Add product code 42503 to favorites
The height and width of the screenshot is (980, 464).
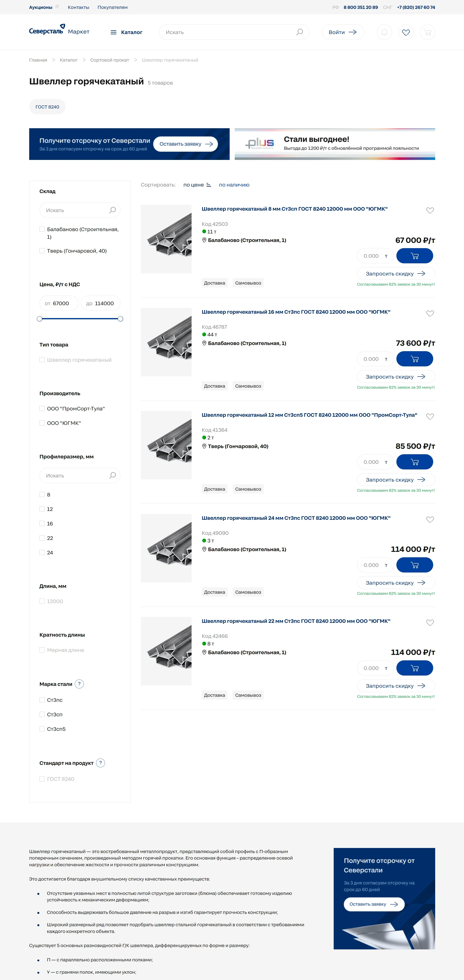[430, 210]
